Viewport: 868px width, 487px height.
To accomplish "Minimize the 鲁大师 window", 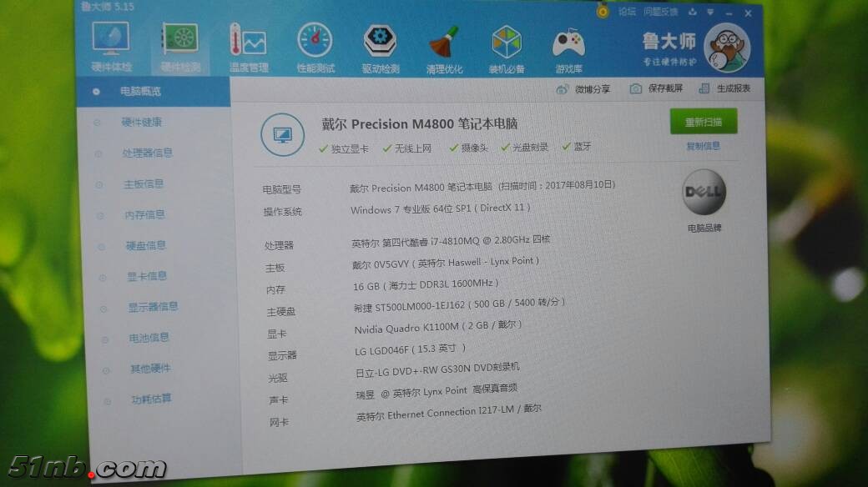I will coord(729,13).
